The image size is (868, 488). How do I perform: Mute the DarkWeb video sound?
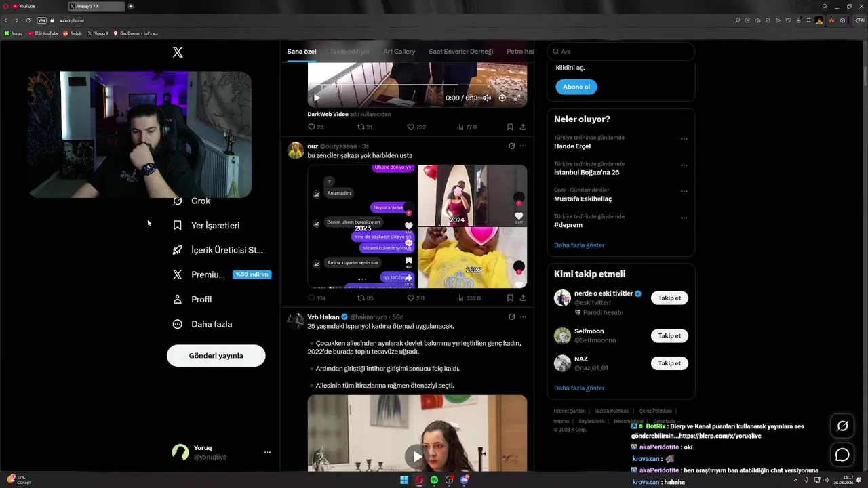tap(487, 98)
